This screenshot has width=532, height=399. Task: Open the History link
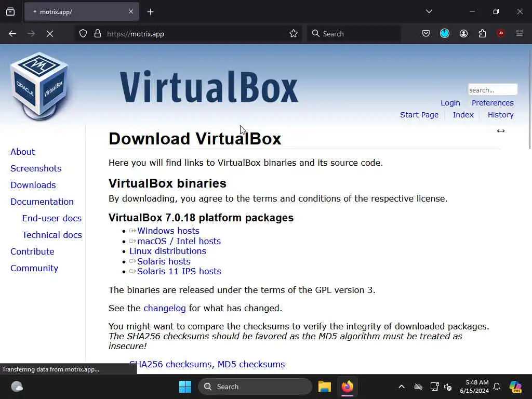tap(500, 115)
